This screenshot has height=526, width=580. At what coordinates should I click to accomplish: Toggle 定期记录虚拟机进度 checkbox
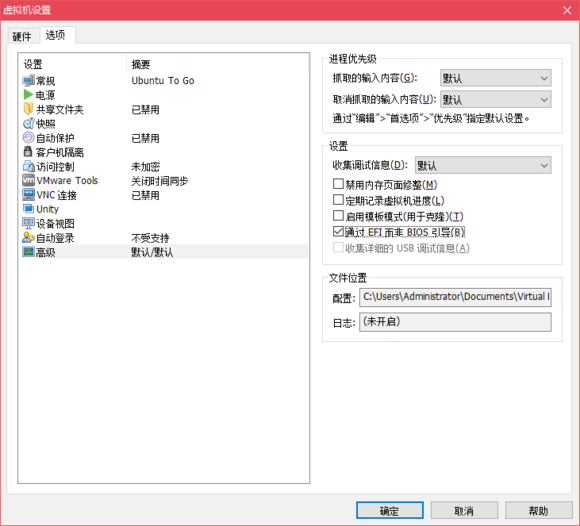338,200
